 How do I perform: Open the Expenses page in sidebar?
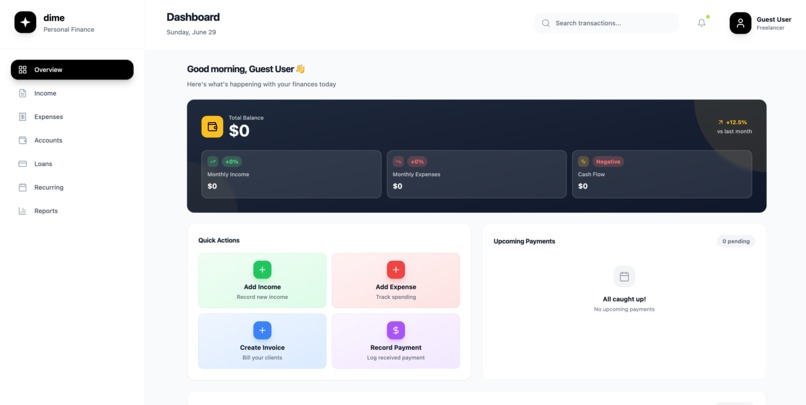click(x=72, y=117)
